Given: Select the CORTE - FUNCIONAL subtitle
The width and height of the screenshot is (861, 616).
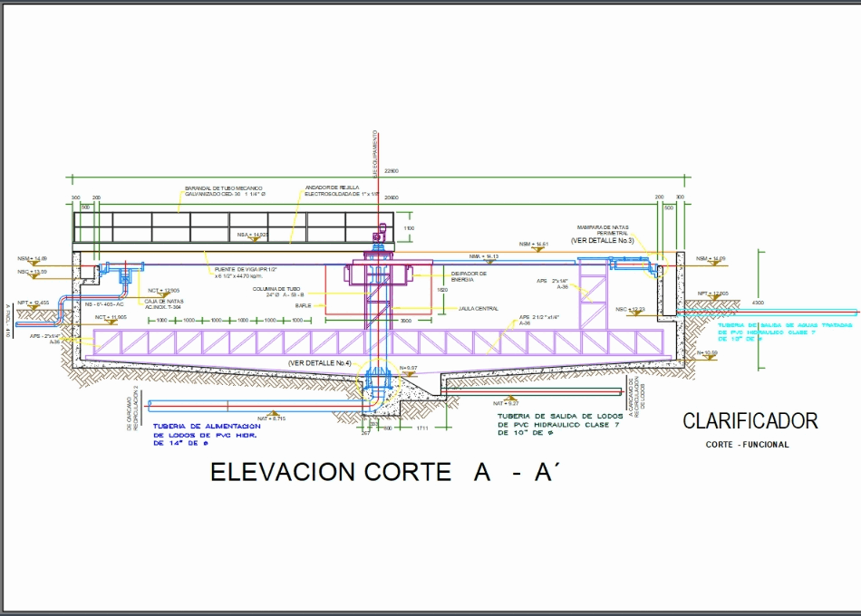Looking at the screenshot, I should point(748,445).
